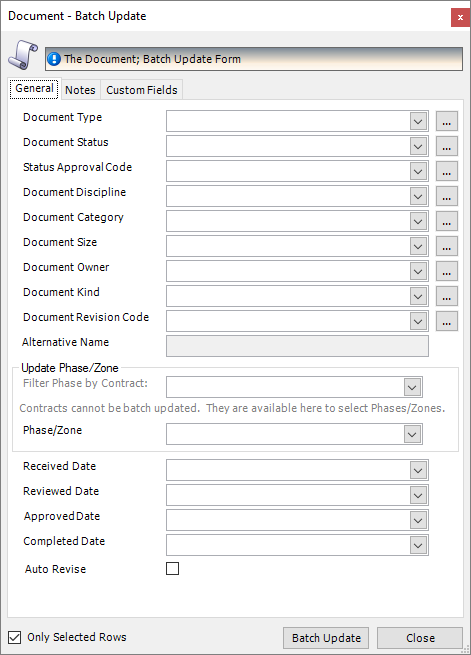Image resolution: width=471 pixels, height=655 pixels.
Task: Close the Batch Update window
Action: (x=460, y=18)
